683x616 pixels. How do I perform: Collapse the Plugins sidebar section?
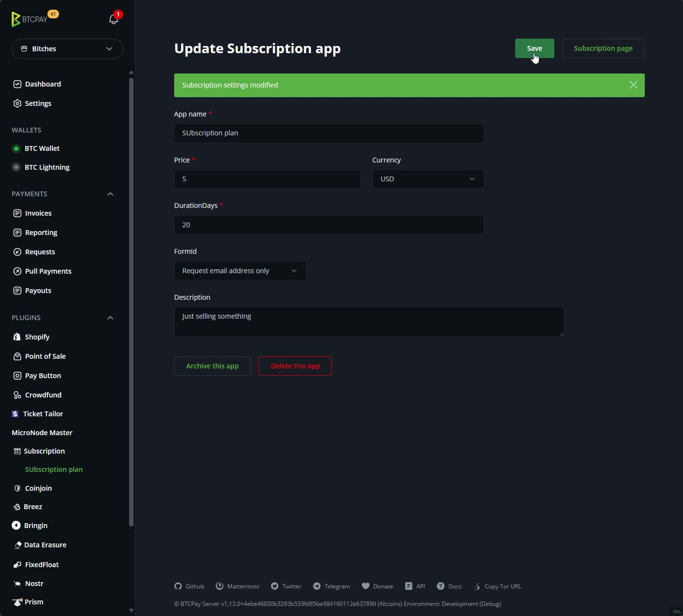tap(110, 318)
